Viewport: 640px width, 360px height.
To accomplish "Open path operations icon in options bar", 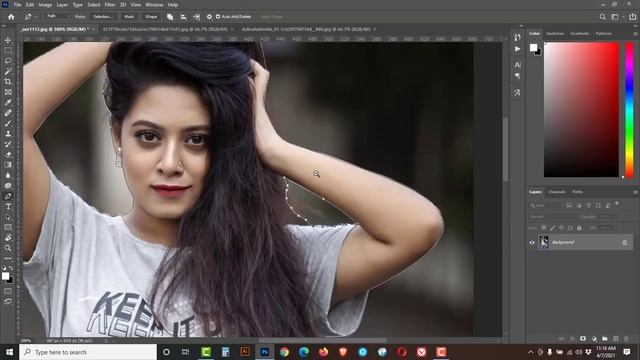I will 170,17.
